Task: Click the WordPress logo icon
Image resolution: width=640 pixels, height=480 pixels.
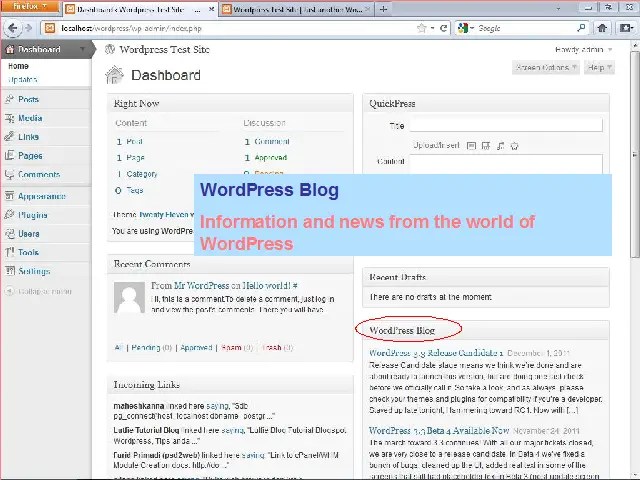Action: click(110, 49)
